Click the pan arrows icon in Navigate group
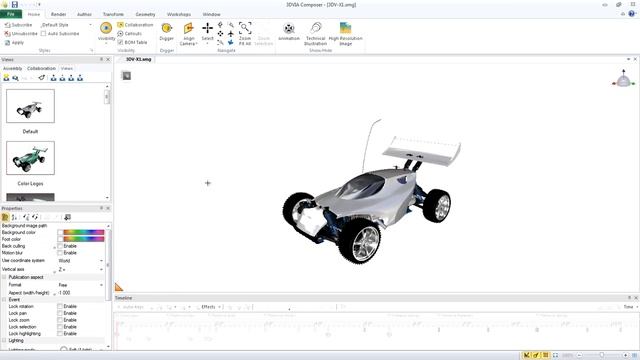The image size is (640, 360). [x=220, y=33]
